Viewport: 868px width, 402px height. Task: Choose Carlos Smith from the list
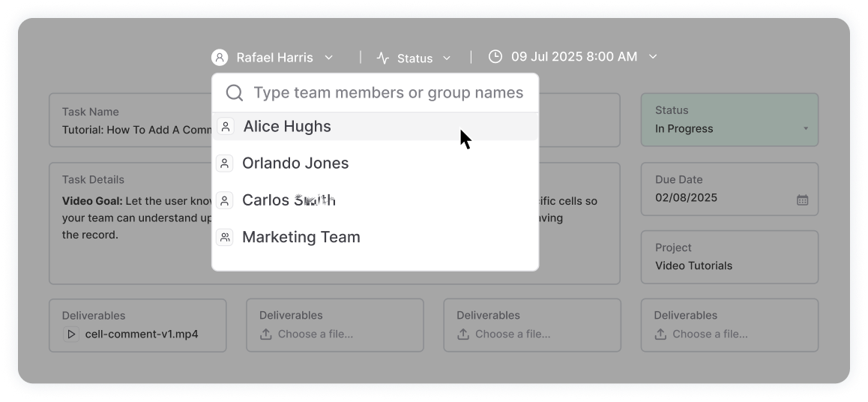click(289, 200)
